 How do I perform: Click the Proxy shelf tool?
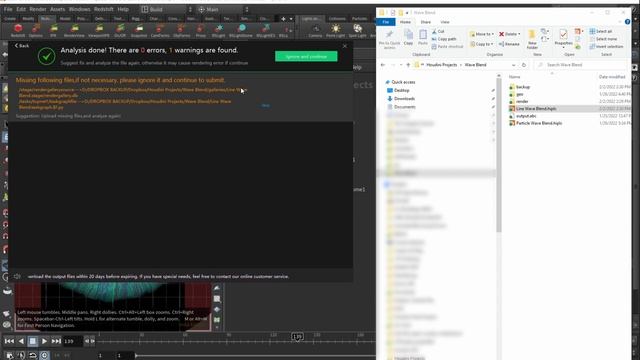click(x=200, y=31)
